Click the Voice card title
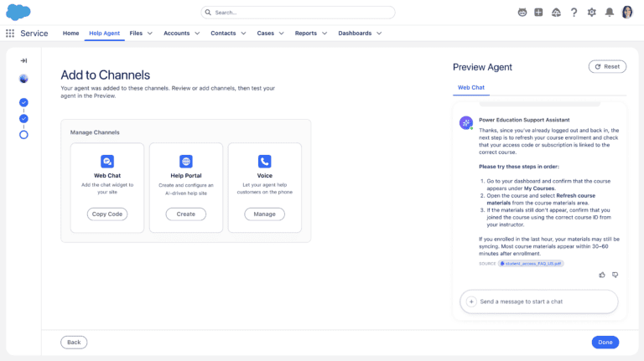644x361 pixels. tap(264, 176)
